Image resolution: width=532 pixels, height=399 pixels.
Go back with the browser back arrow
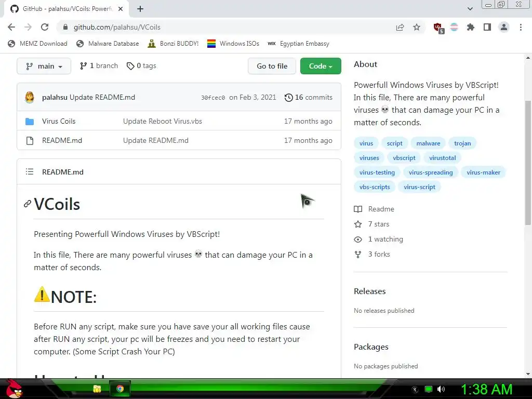[x=11, y=27]
